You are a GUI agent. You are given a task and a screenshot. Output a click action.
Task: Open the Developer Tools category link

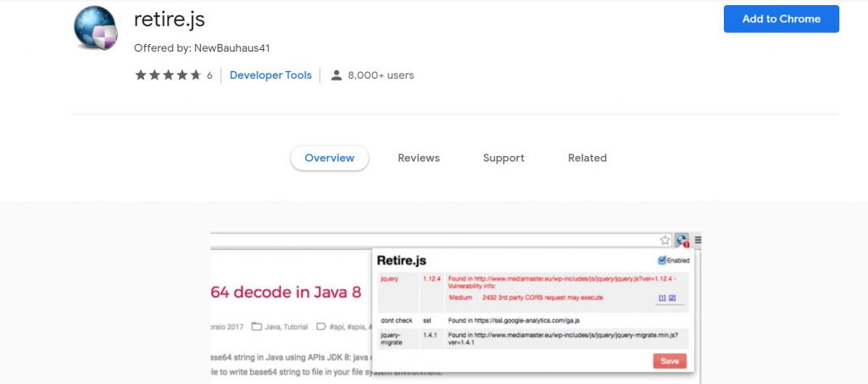tap(270, 75)
